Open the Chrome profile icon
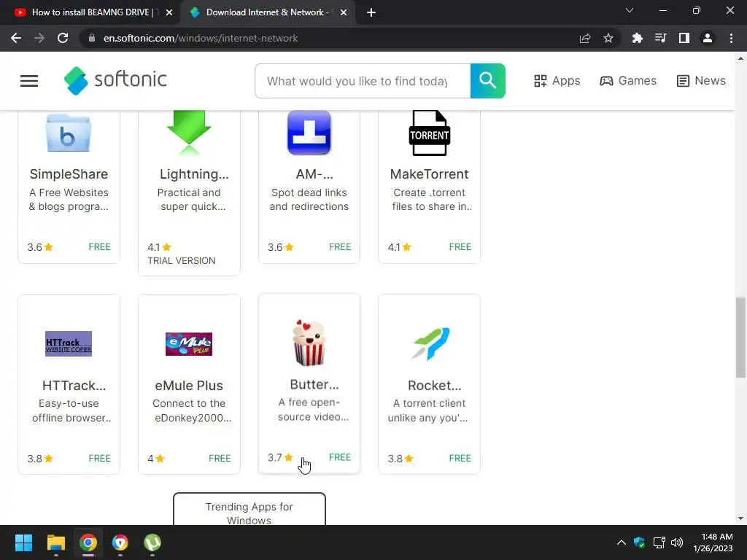 708,38
